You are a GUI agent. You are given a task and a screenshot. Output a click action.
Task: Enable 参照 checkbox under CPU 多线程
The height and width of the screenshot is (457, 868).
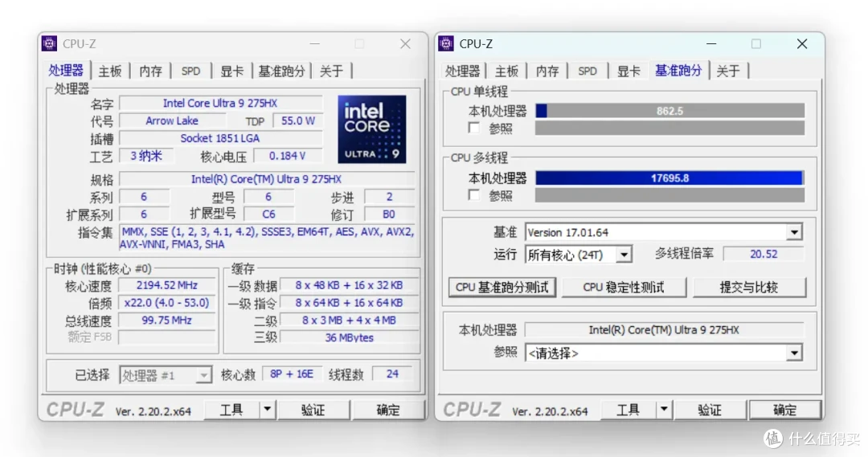coord(474,194)
